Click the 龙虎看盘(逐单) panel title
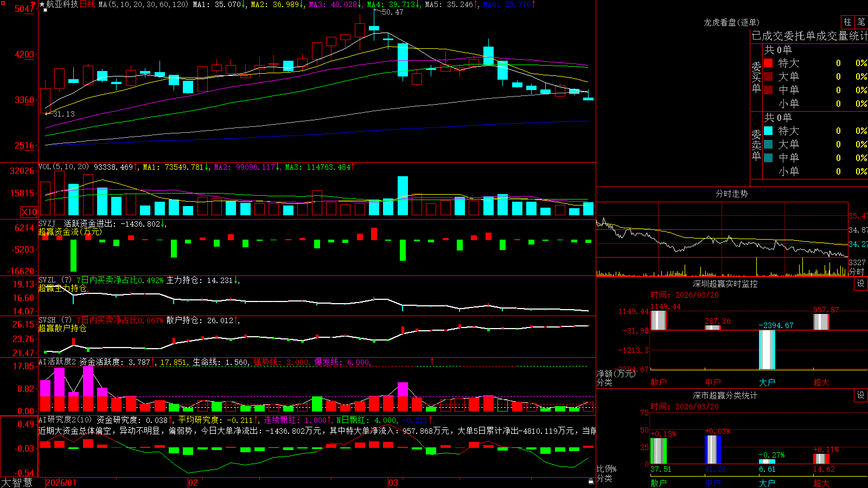Screen dimensions: 868x488 731,22
